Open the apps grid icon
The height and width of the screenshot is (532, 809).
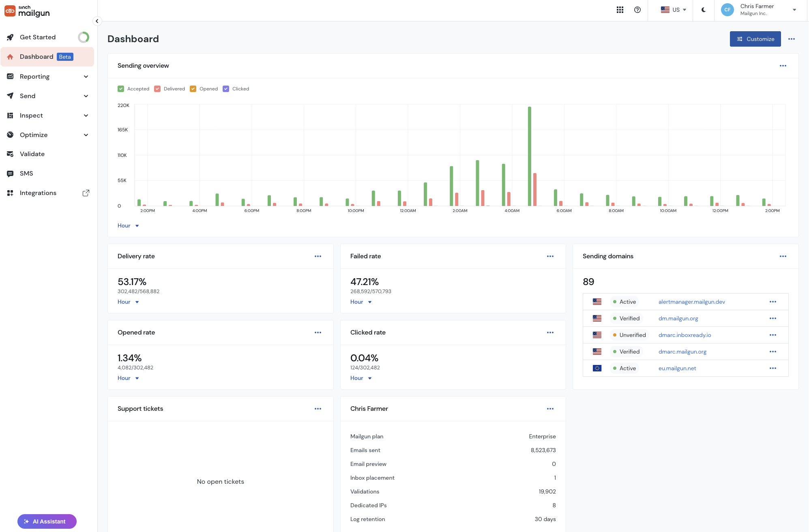pyautogui.click(x=620, y=10)
